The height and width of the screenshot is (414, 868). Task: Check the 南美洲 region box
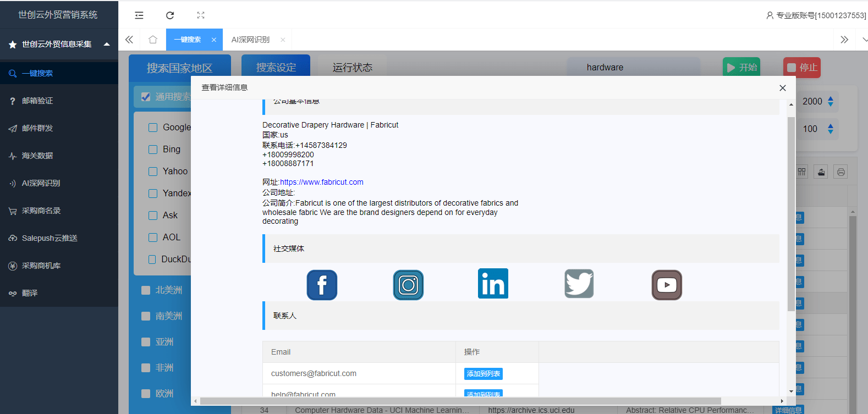[x=146, y=316]
